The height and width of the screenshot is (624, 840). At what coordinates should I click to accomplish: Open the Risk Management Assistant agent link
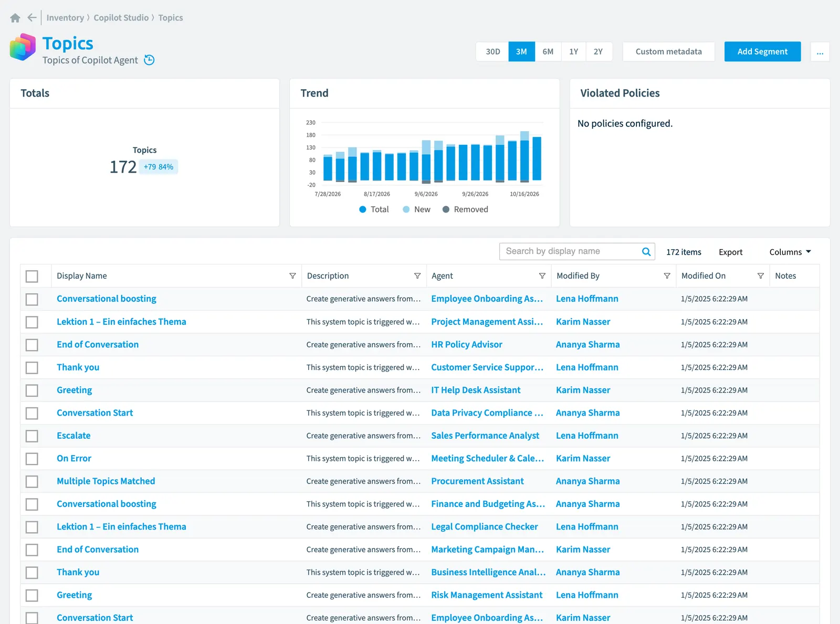click(487, 595)
